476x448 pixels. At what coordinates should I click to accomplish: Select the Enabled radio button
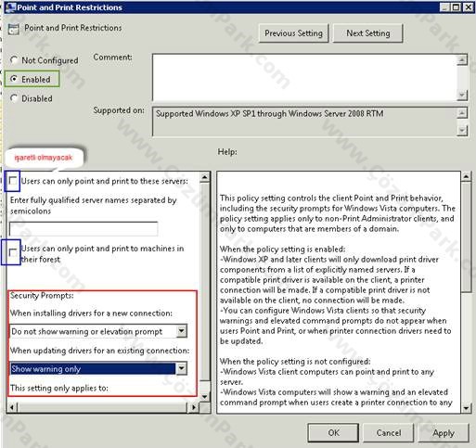click(14, 79)
